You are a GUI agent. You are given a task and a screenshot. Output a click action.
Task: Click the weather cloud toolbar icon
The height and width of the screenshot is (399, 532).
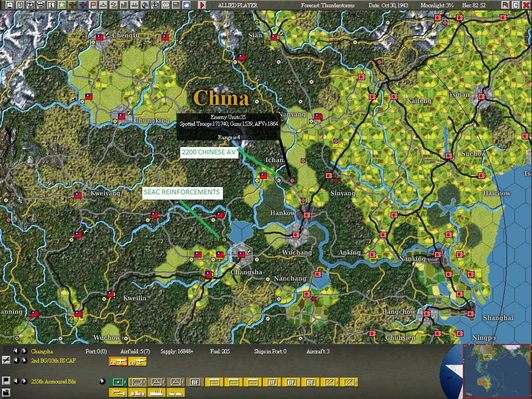point(187,5)
